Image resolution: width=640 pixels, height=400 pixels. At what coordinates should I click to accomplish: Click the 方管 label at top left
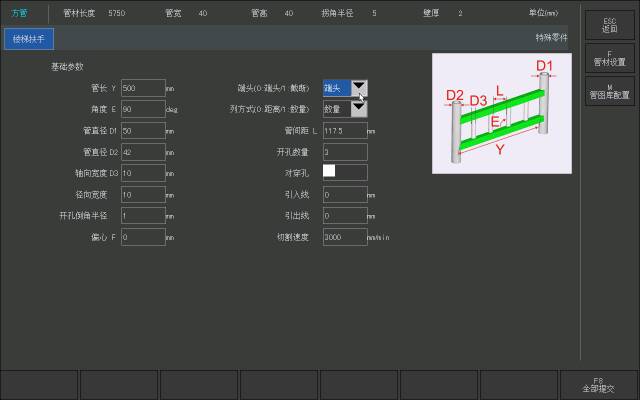[x=20, y=13]
